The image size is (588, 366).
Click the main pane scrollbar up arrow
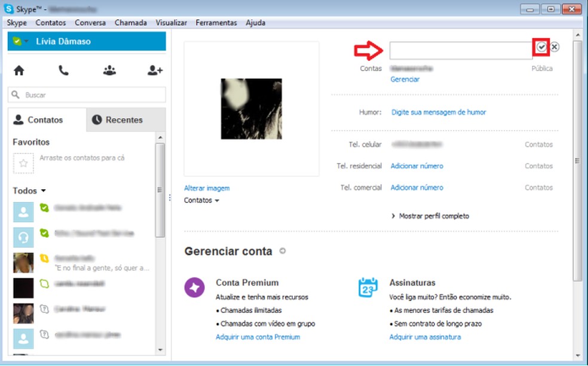click(577, 35)
